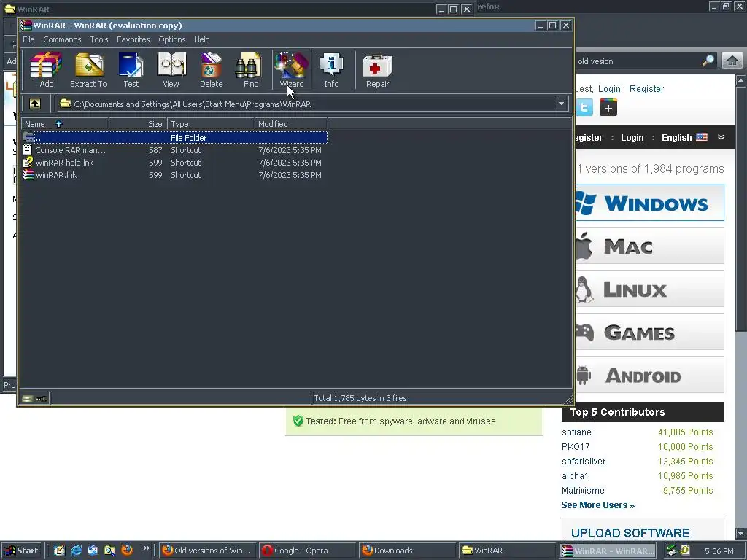Click Firefox search box containing 'old vesion'
Viewport: 747px width, 560px height.
[x=638, y=61]
